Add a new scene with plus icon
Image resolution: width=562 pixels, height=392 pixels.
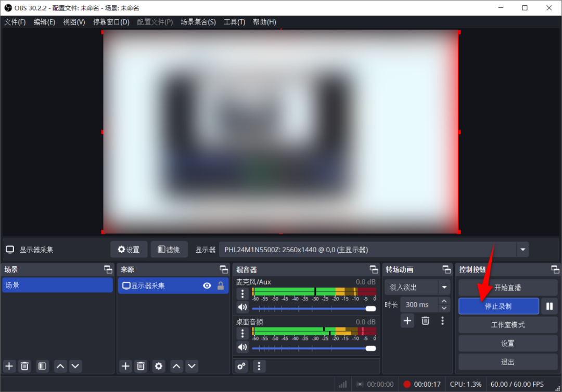[x=9, y=366]
